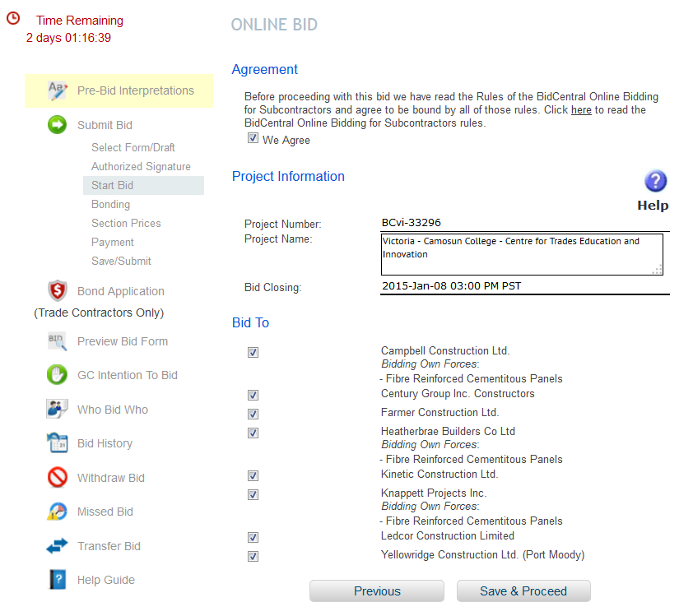Click the Help Guide book icon
This screenshot has width=693, height=616.
coord(58,579)
